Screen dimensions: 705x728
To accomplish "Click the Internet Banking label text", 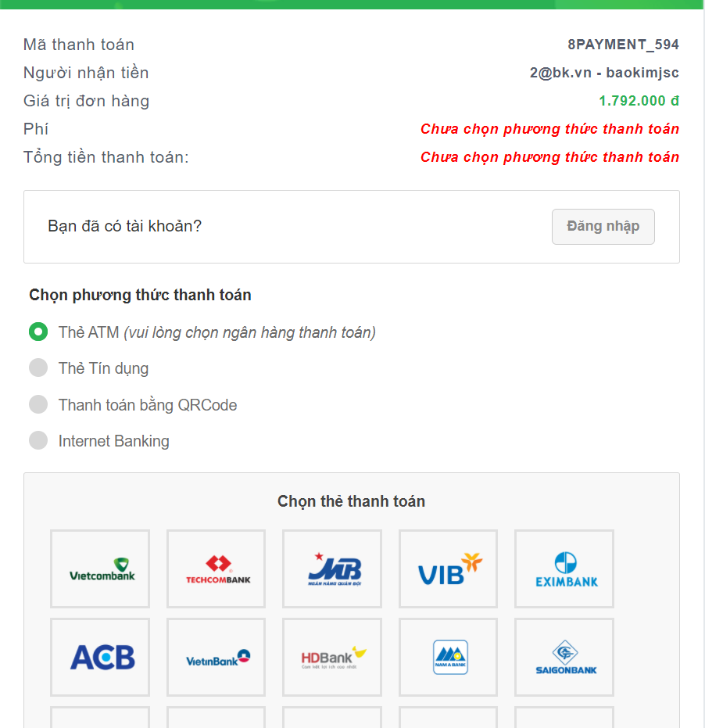I will (114, 441).
